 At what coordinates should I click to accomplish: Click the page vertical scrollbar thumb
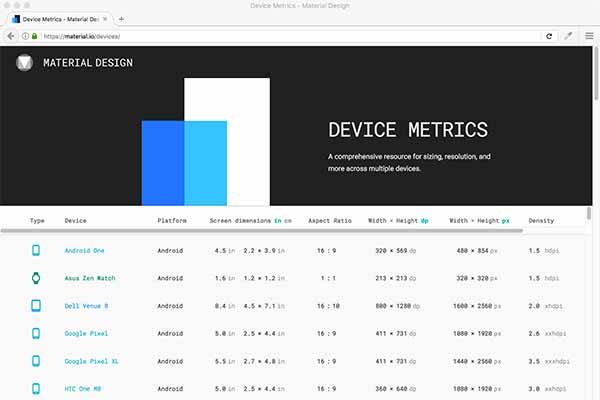point(596,74)
